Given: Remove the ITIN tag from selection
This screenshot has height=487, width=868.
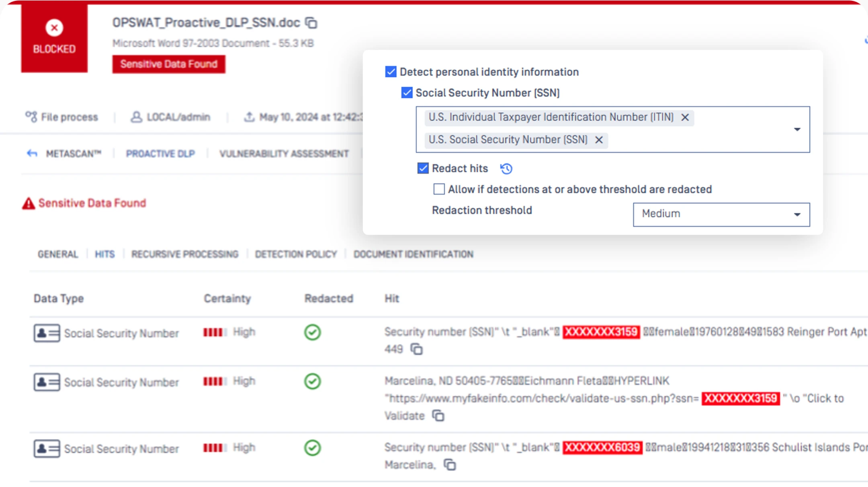Looking at the screenshot, I should 685,117.
